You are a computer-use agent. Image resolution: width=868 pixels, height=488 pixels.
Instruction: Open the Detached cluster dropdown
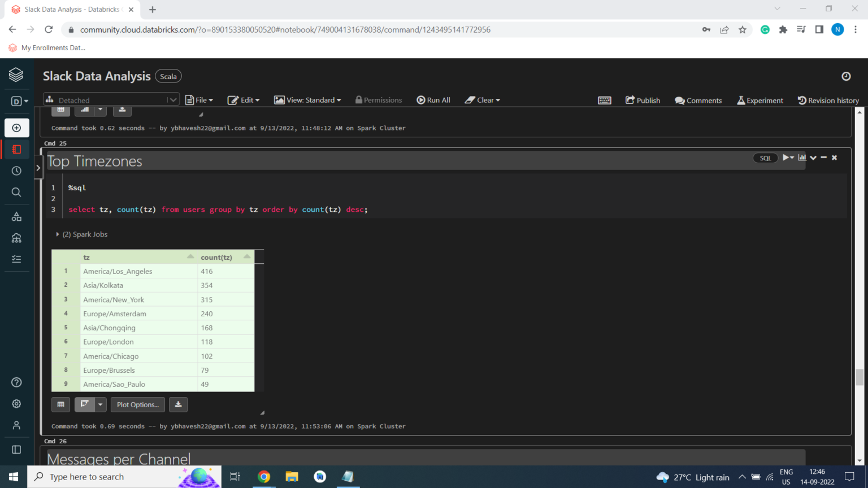pos(111,100)
